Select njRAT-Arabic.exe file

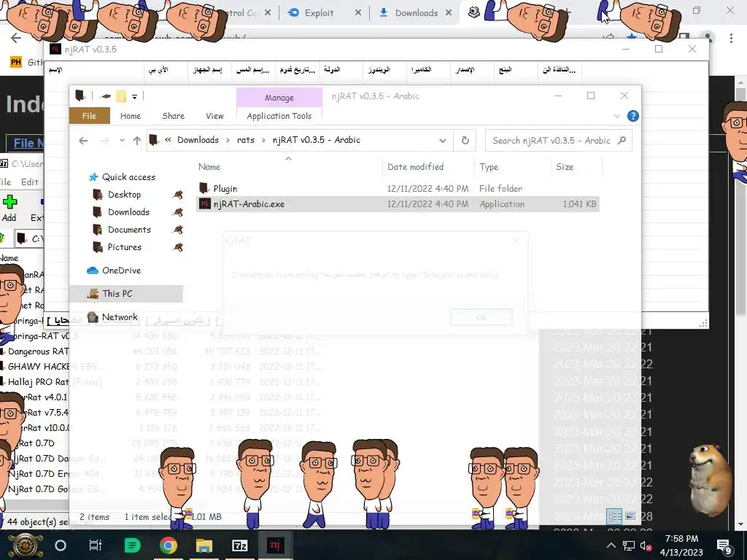(398, 204)
